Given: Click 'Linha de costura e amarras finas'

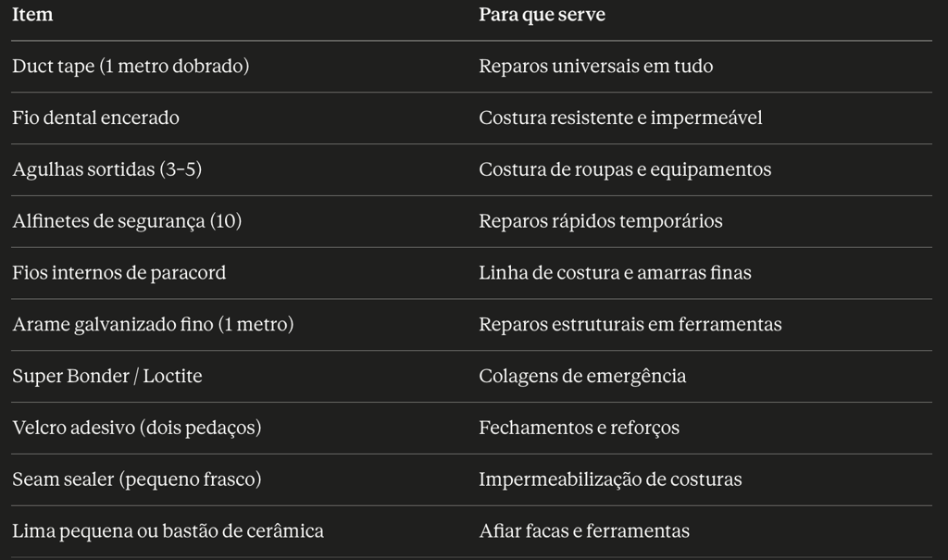Looking at the screenshot, I should (615, 273).
